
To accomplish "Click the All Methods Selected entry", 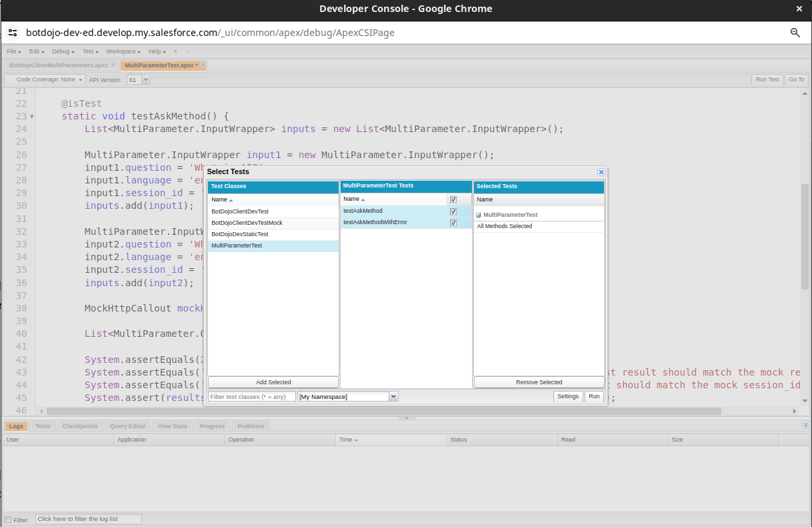I will 539,227.
